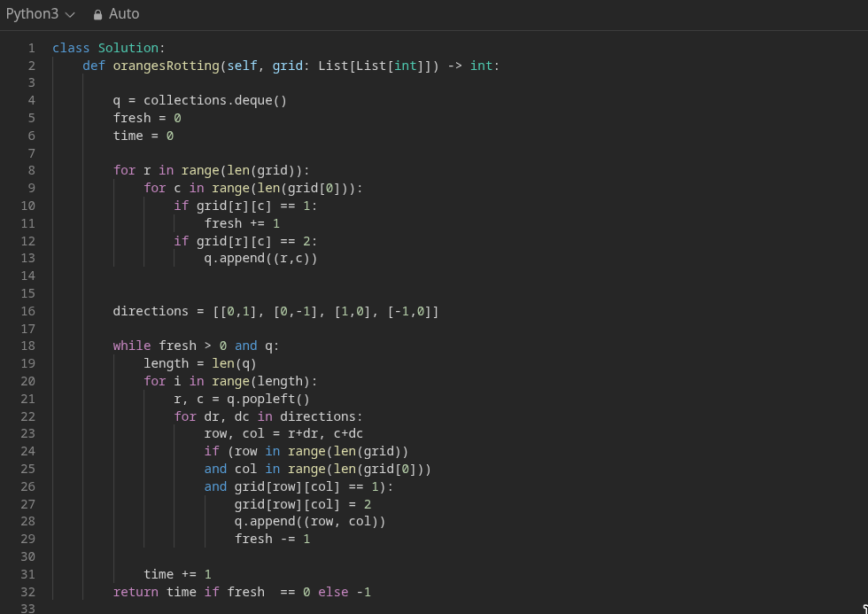Click the Auto label

[124, 14]
